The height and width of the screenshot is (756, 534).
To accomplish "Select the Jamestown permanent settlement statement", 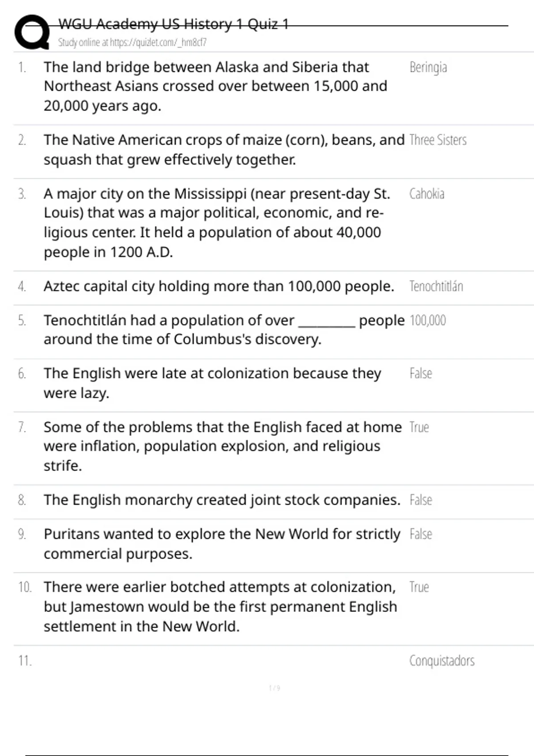I will (x=220, y=607).
